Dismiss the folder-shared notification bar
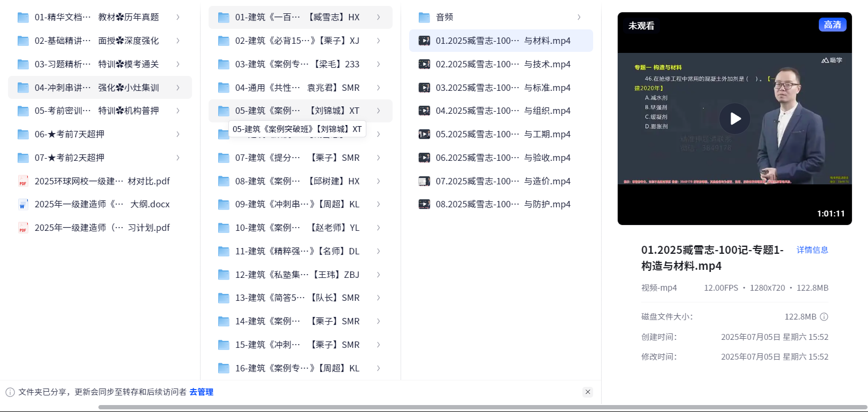 pos(588,392)
